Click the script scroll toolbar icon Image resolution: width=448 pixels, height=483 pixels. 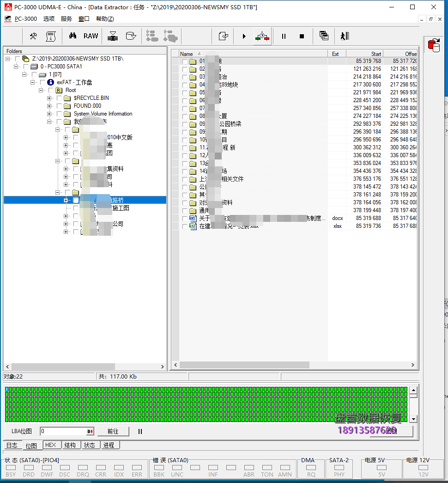coord(51,36)
